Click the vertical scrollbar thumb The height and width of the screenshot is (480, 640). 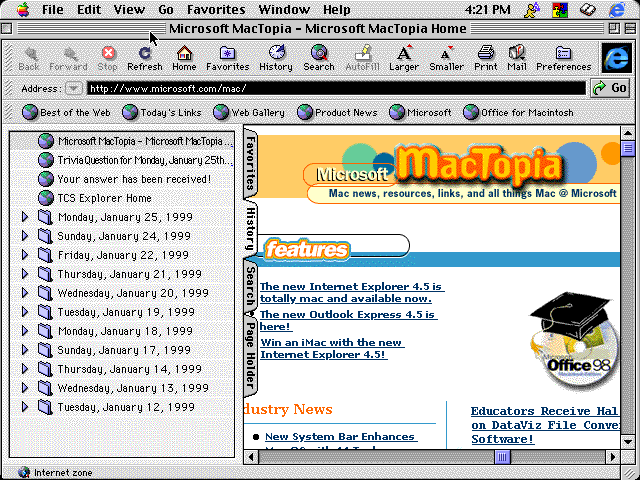(627, 148)
